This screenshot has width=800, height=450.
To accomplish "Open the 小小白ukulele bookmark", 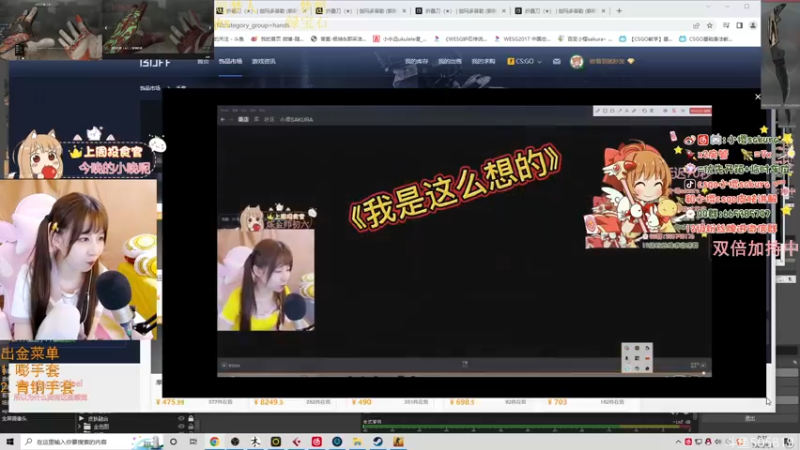I will 399,39.
